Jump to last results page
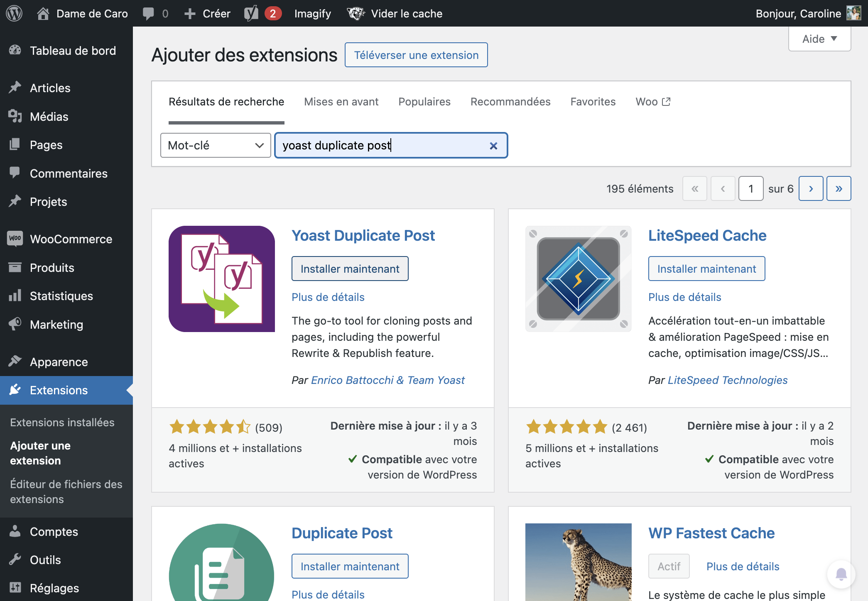 click(x=839, y=189)
